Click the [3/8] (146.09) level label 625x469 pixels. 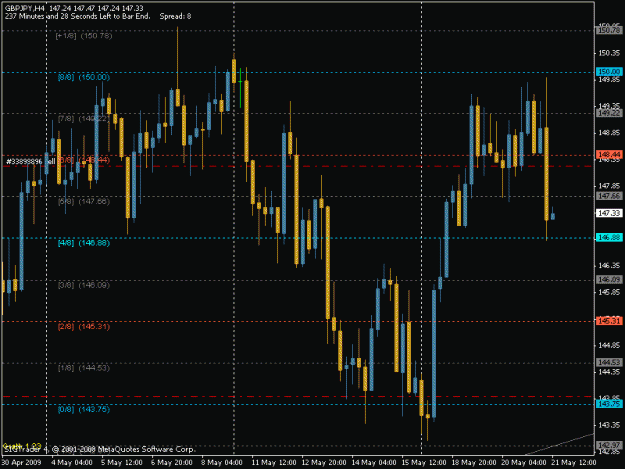coord(84,285)
